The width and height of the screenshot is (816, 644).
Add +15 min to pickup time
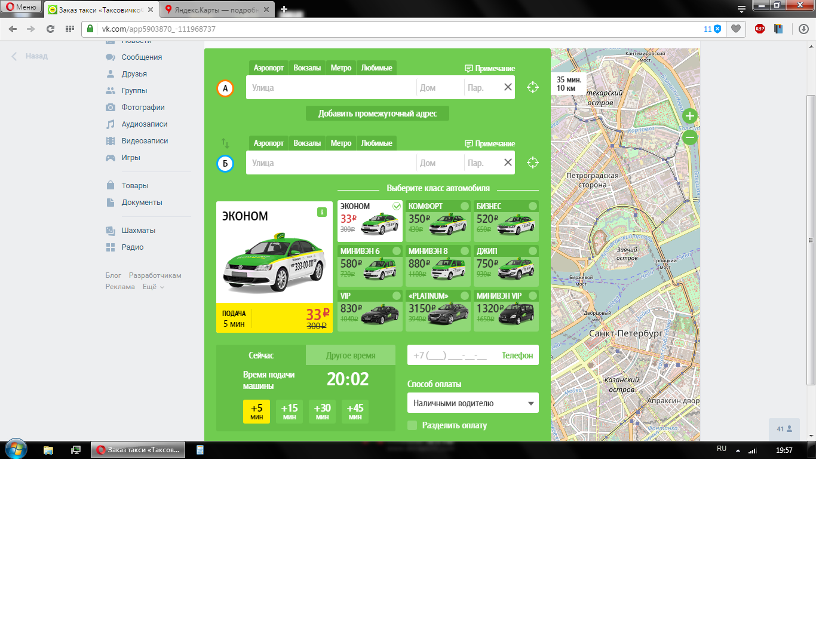click(290, 411)
